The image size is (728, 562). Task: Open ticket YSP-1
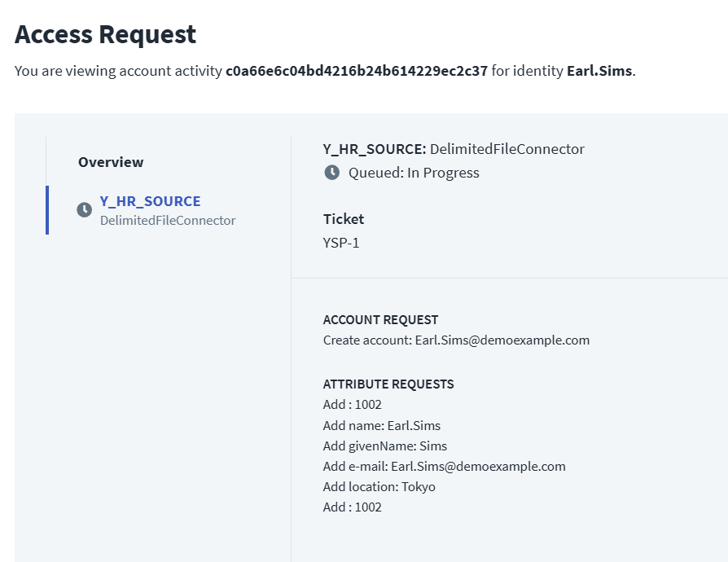click(x=341, y=242)
